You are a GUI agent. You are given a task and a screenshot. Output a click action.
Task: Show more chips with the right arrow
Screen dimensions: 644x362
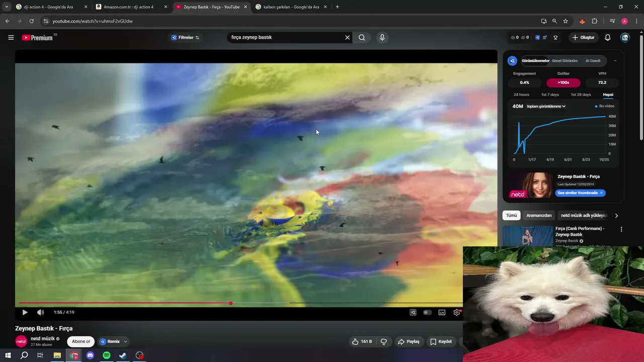point(616,216)
